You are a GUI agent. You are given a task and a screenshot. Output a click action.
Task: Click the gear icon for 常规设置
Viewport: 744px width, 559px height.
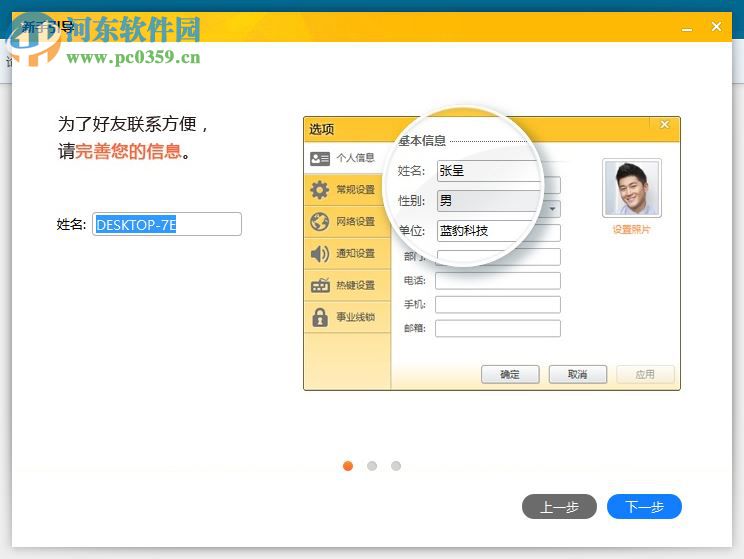(319, 190)
